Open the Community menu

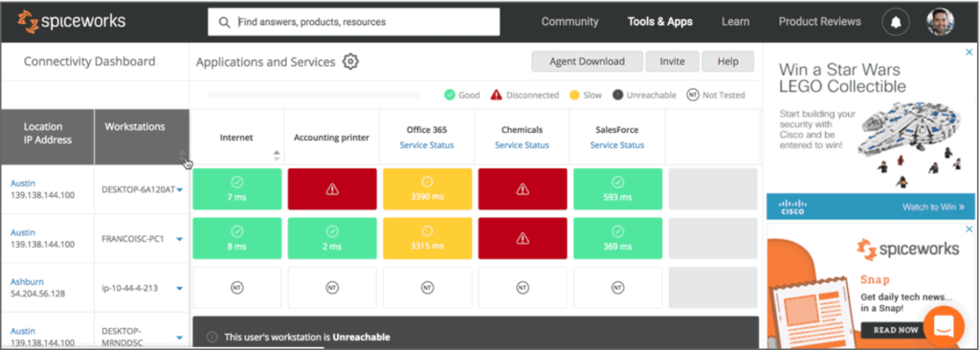coord(569,22)
